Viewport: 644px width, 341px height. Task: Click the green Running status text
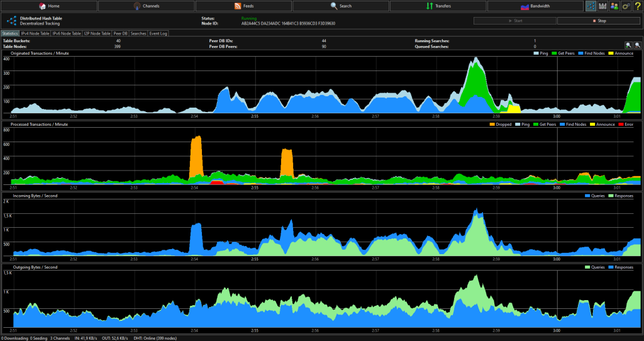click(x=249, y=18)
